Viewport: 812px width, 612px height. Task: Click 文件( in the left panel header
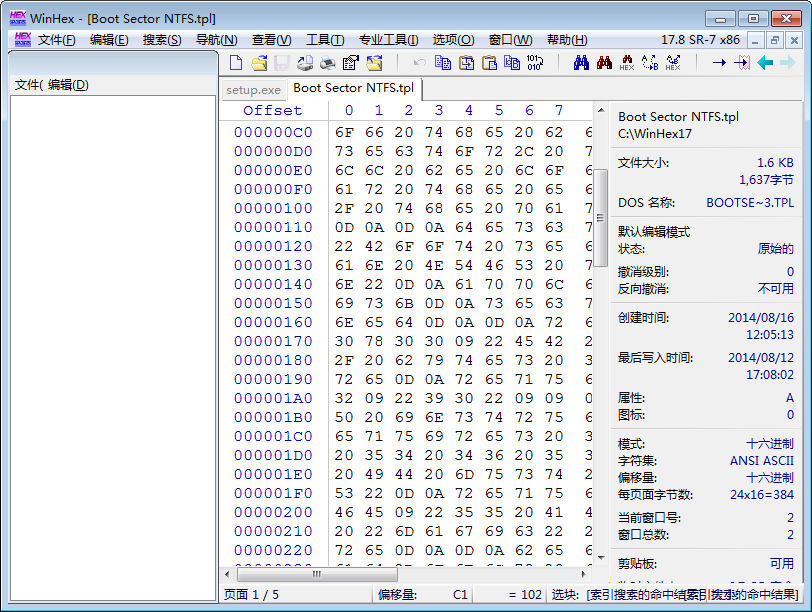tap(29, 85)
